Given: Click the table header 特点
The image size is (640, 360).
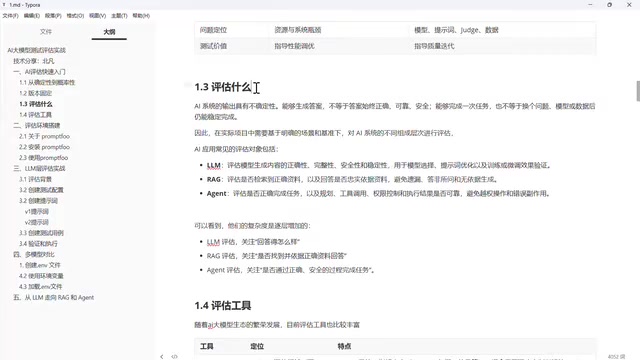Looking at the screenshot, I should pyautogui.click(x=344, y=346).
